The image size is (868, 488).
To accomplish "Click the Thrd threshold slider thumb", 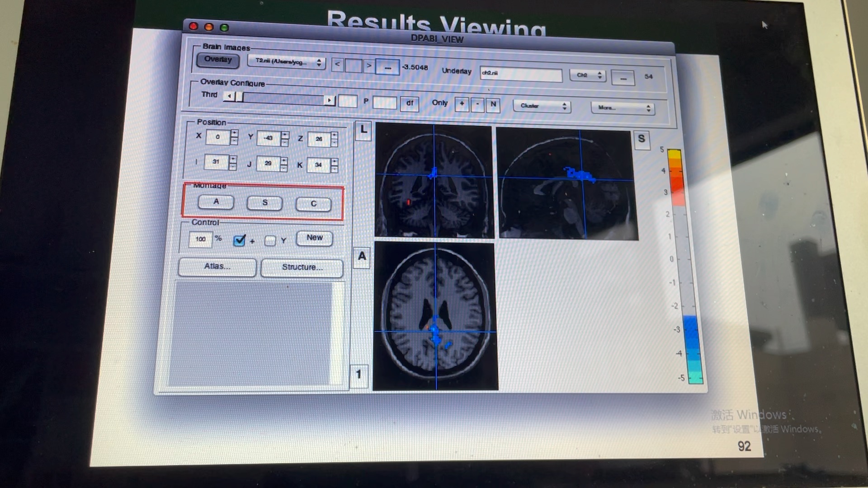I will [x=240, y=97].
